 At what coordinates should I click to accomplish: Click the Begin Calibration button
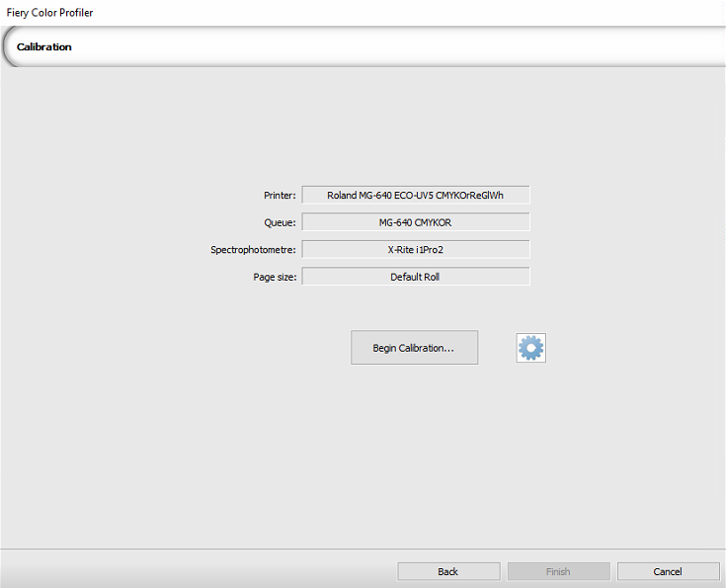point(414,348)
